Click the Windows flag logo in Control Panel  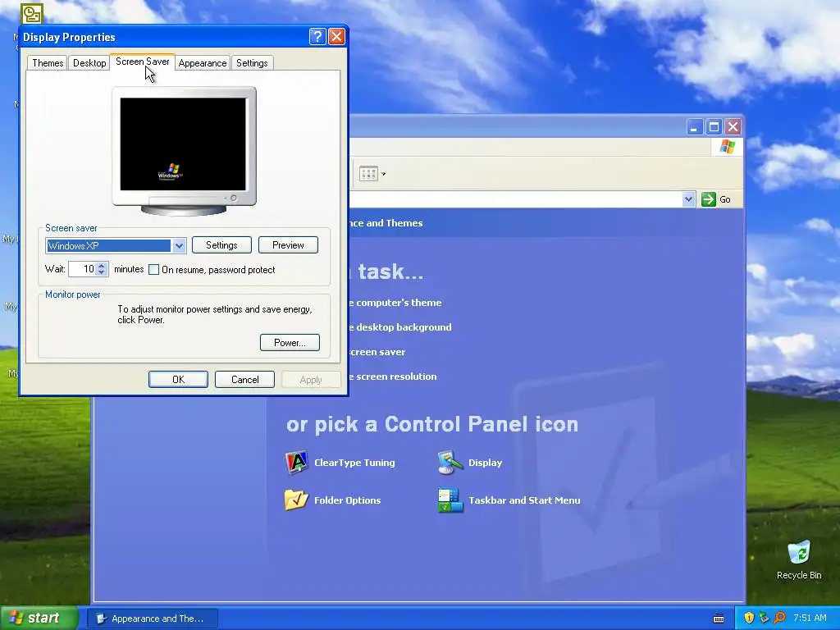pyautogui.click(x=727, y=146)
